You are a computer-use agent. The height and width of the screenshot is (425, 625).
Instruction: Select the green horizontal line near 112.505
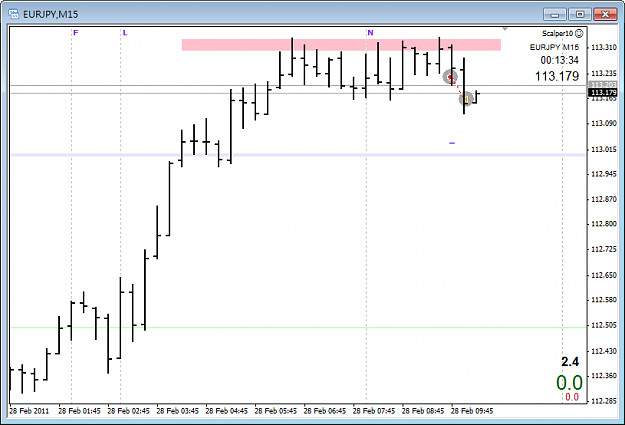pyautogui.click(x=298, y=327)
